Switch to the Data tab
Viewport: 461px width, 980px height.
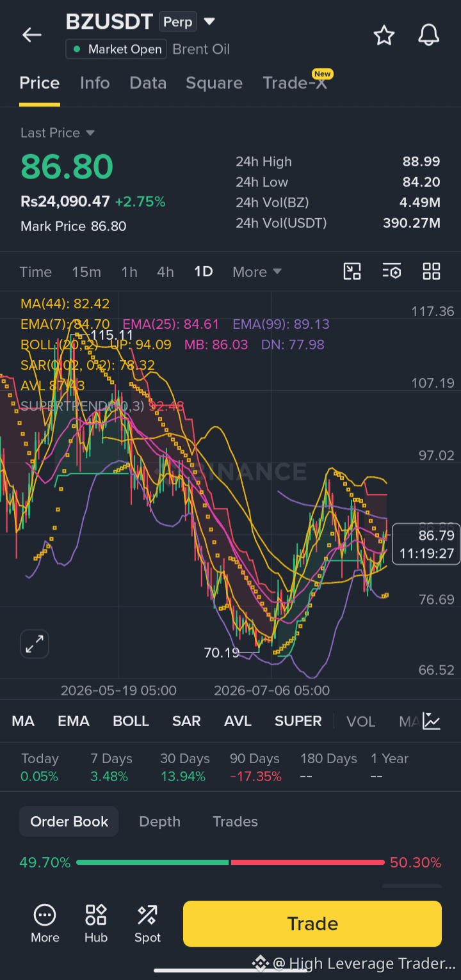pos(148,83)
